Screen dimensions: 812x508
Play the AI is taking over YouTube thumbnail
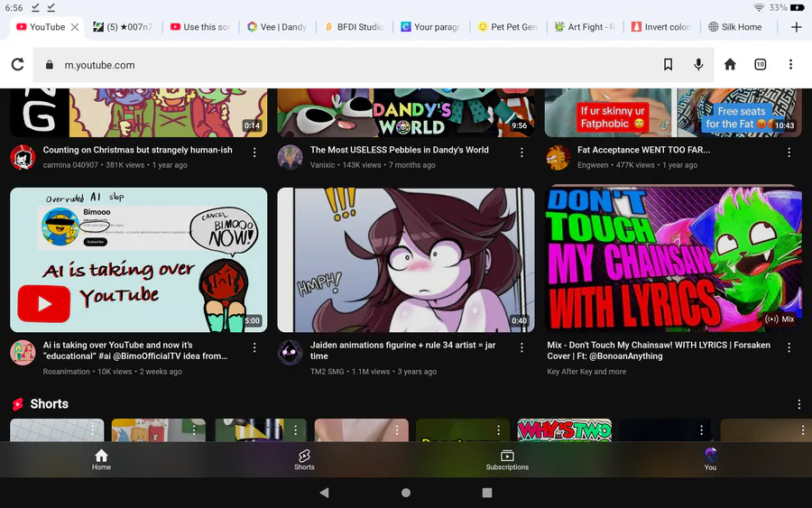coord(139,260)
